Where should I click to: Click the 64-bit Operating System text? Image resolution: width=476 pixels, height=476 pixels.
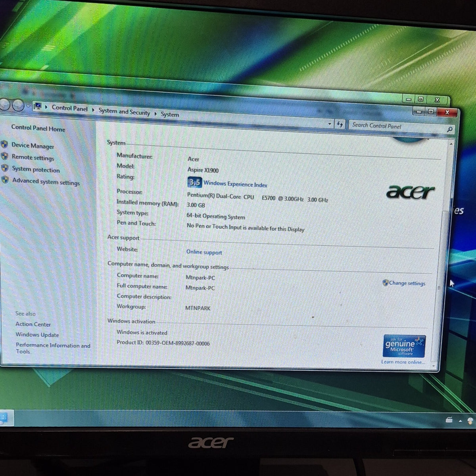click(x=215, y=216)
